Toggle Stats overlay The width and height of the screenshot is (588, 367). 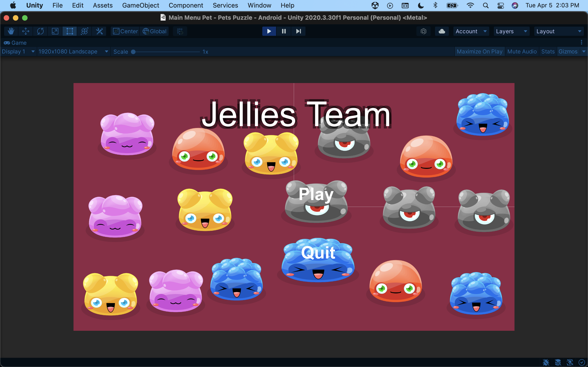coord(548,52)
